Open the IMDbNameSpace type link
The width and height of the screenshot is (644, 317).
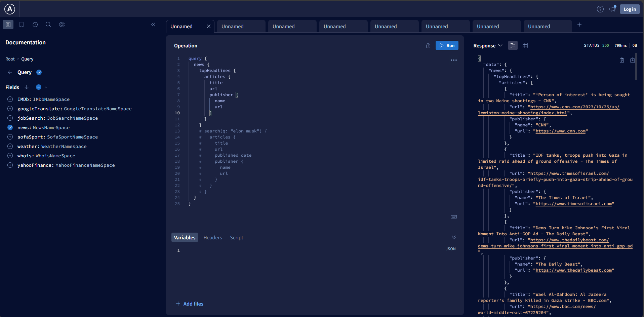(51, 100)
